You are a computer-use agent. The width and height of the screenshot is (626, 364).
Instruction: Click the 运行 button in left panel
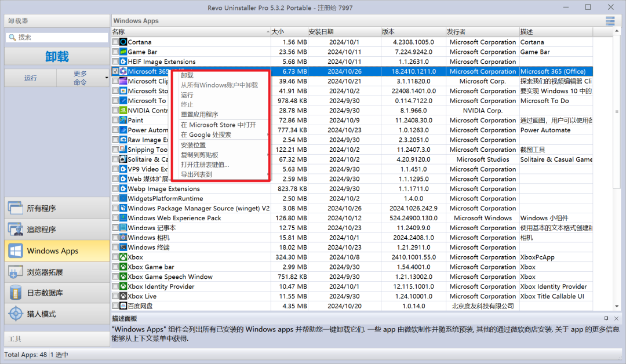pyautogui.click(x=31, y=78)
